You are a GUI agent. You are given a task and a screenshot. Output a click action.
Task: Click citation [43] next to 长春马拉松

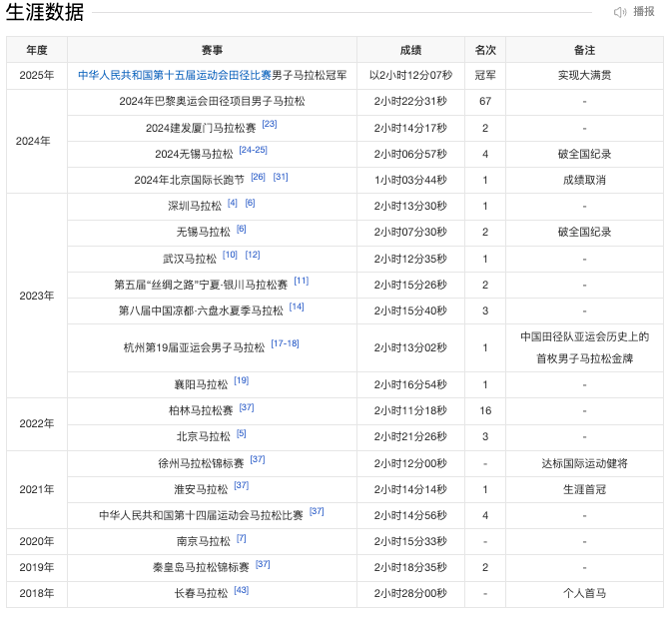[x=241, y=590]
